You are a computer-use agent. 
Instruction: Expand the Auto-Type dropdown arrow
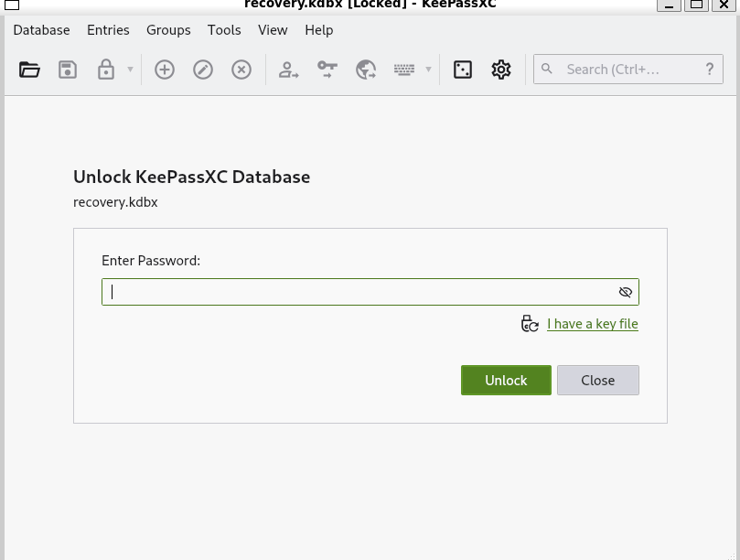[428, 70]
